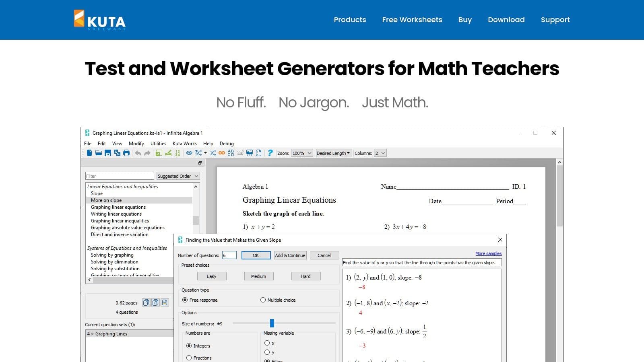
Task: Open the Help question mark icon
Action: click(270, 153)
